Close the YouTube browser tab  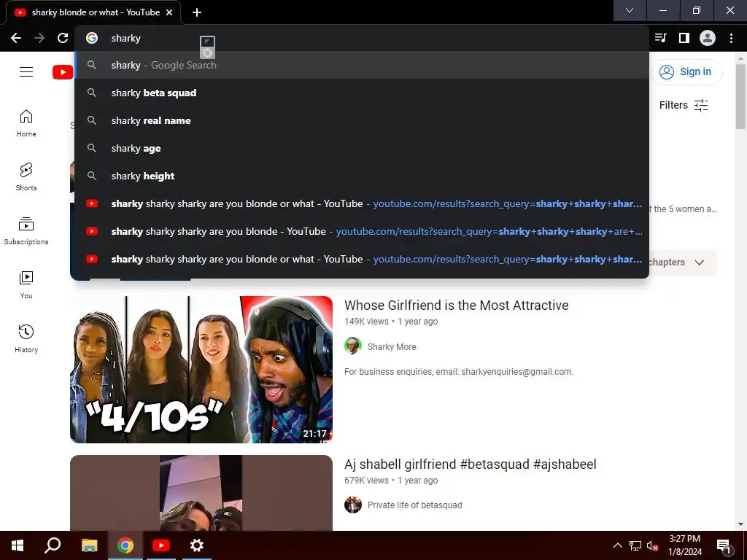pyautogui.click(x=169, y=12)
